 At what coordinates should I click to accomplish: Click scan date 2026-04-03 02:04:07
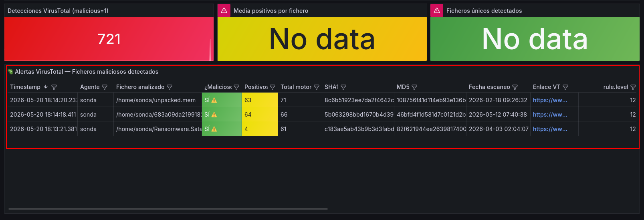click(499, 129)
